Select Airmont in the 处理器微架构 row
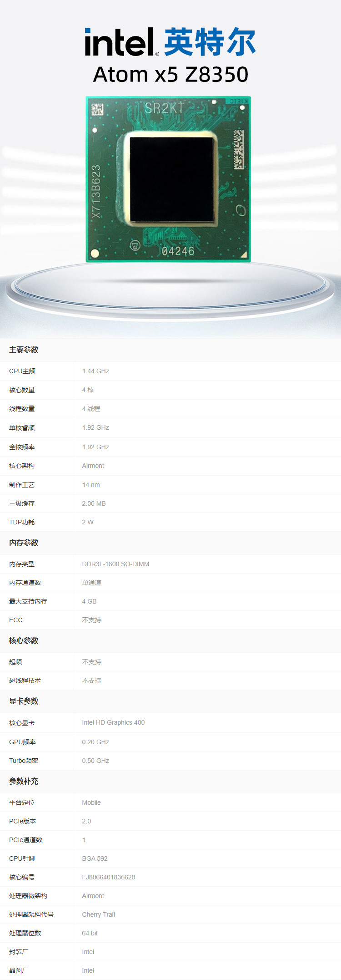 tap(93, 896)
